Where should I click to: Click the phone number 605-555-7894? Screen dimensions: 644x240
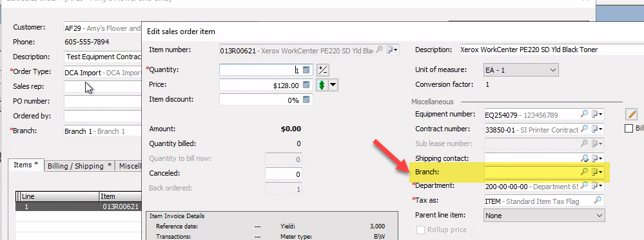[x=87, y=42]
